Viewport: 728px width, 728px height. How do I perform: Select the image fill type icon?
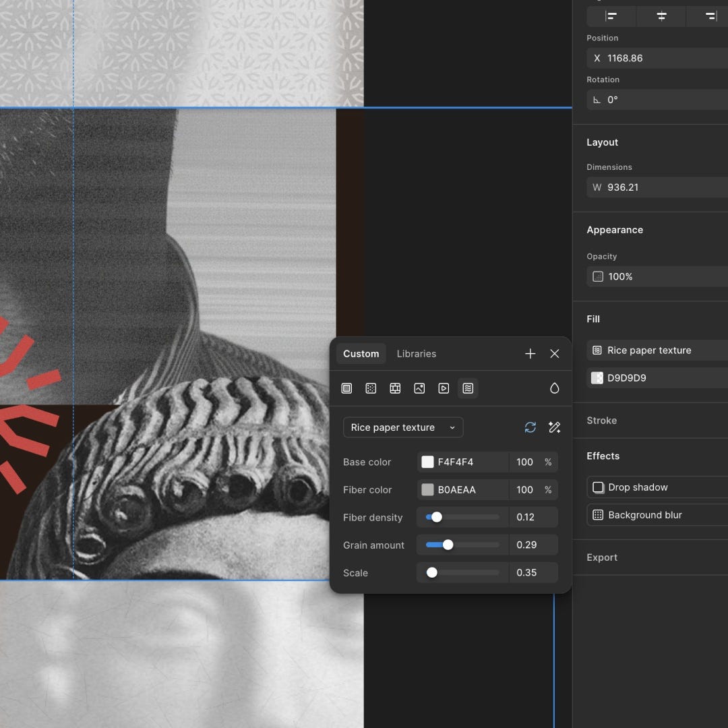coord(419,388)
